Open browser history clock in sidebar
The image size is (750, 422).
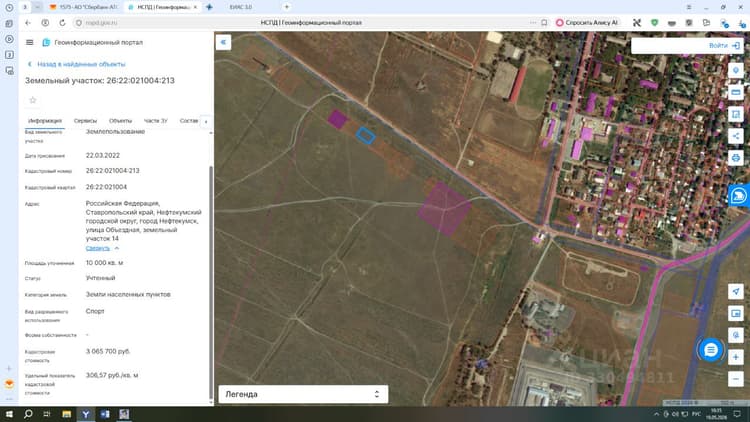[9, 8]
